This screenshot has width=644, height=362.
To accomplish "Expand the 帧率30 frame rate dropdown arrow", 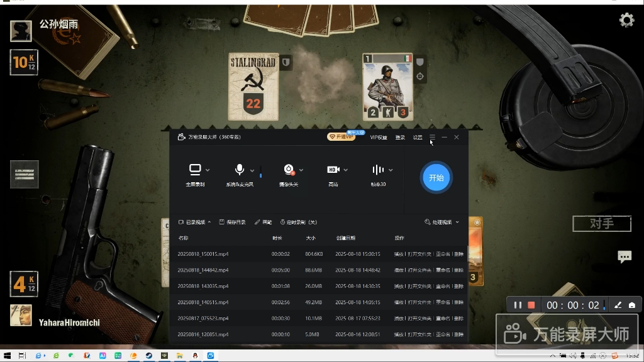I will click(x=391, y=170).
